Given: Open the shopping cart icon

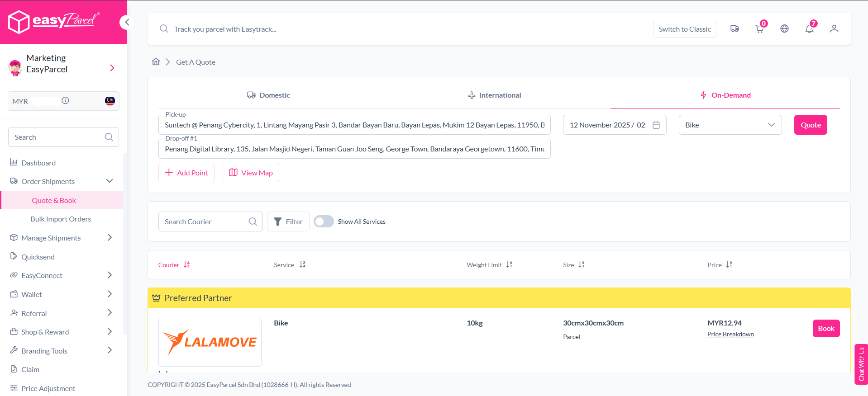Looking at the screenshot, I should click(x=759, y=29).
